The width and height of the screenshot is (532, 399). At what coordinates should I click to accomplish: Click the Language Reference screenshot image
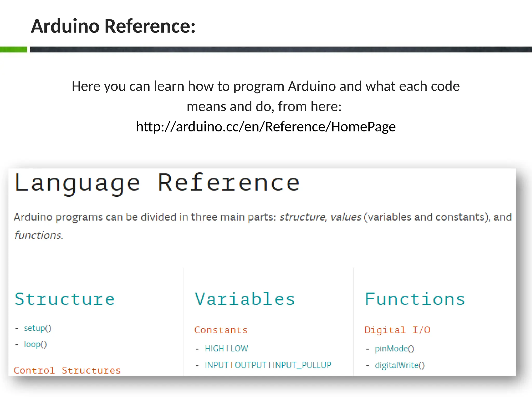pyautogui.click(x=262, y=272)
